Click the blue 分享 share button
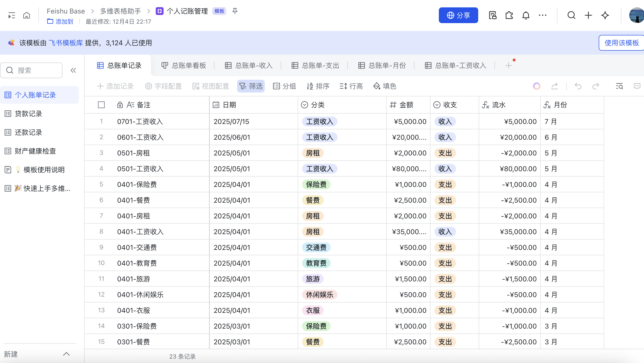644x363 pixels. [x=458, y=15]
